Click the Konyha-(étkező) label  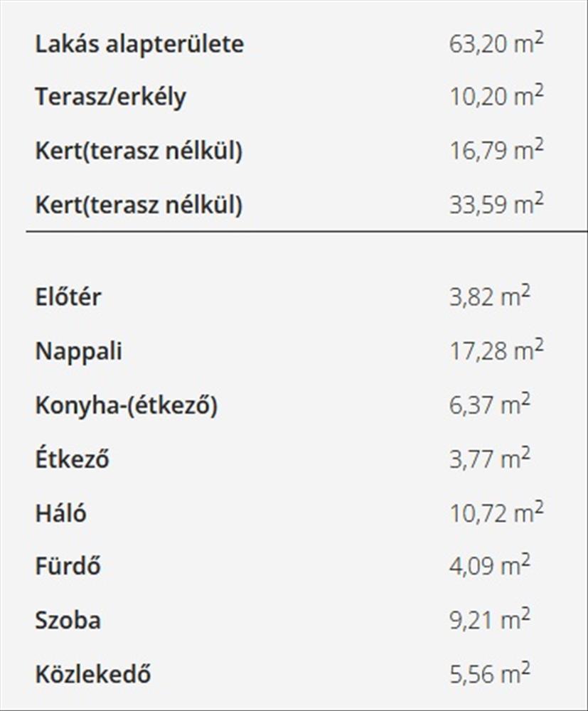click(126, 405)
